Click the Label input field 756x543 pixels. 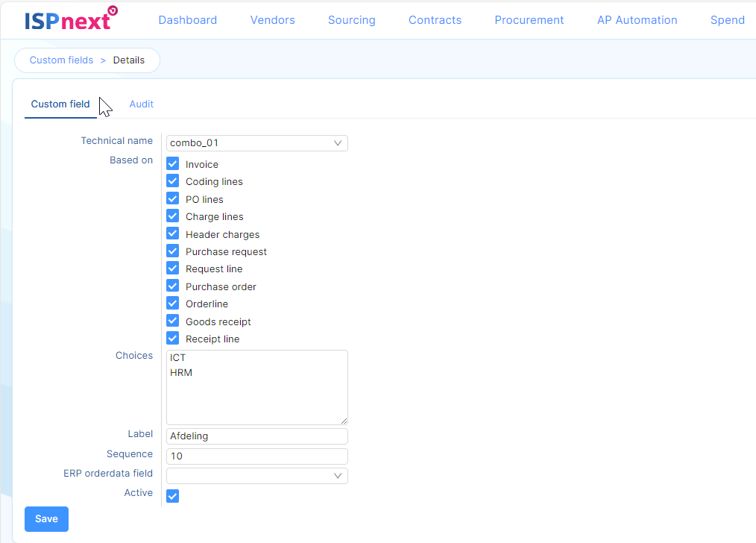tap(256, 436)
